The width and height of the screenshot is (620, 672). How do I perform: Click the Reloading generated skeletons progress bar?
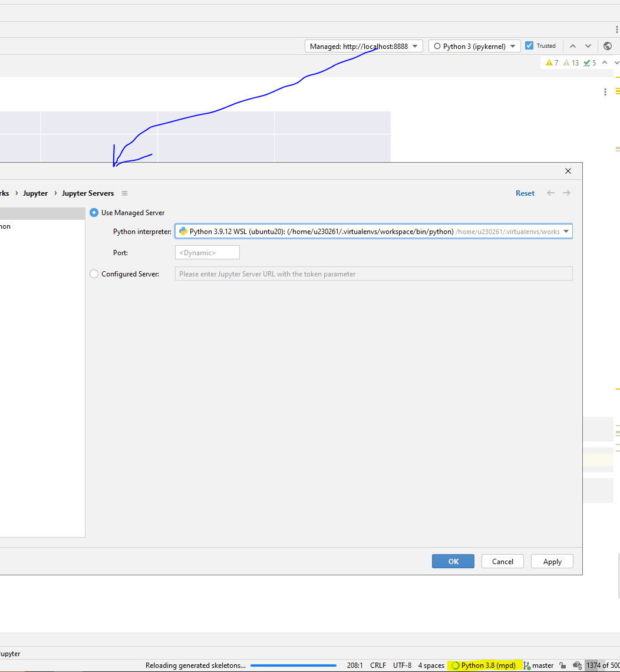coord(293,666)
